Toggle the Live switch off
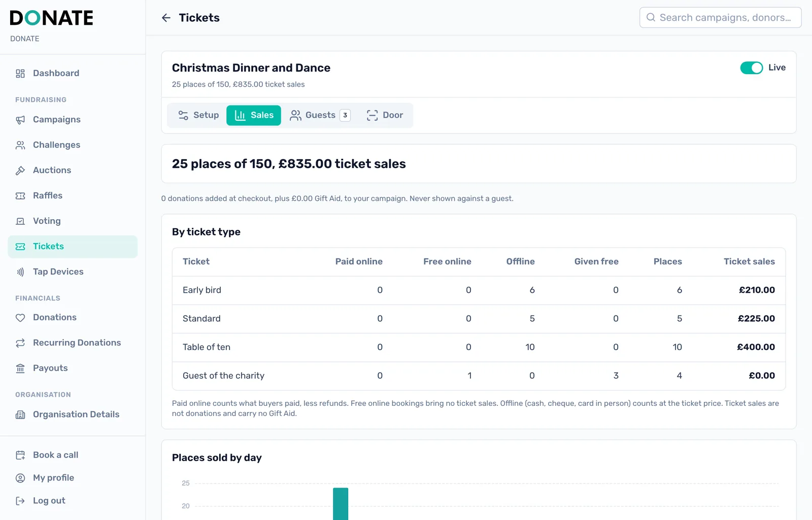 point(751,67)
